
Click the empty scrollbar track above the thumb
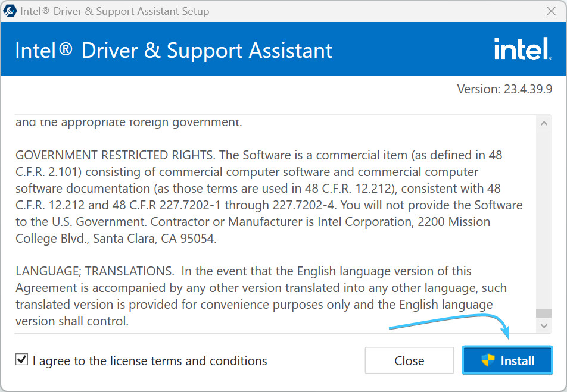[543, 214]
